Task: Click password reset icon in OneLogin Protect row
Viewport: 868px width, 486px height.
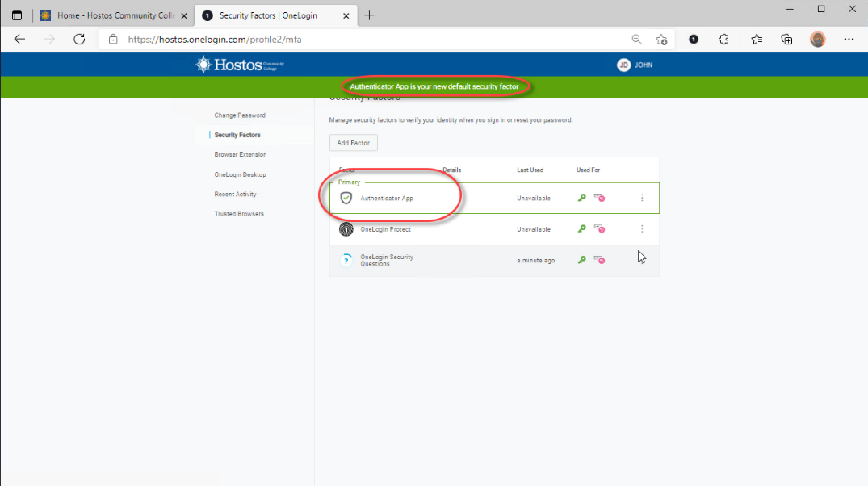Action: coord(599,229)
